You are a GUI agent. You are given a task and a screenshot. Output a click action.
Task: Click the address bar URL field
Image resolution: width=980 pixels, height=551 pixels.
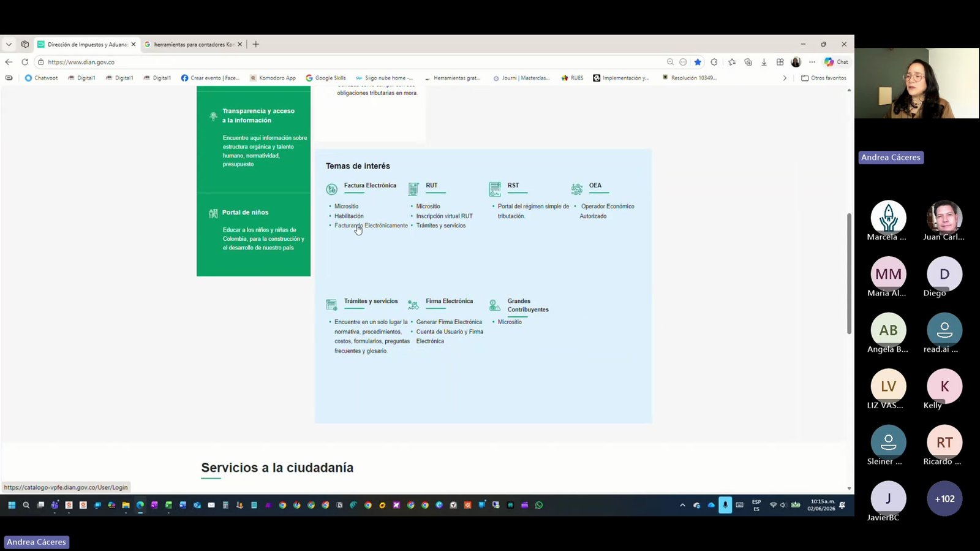point(349,62)
